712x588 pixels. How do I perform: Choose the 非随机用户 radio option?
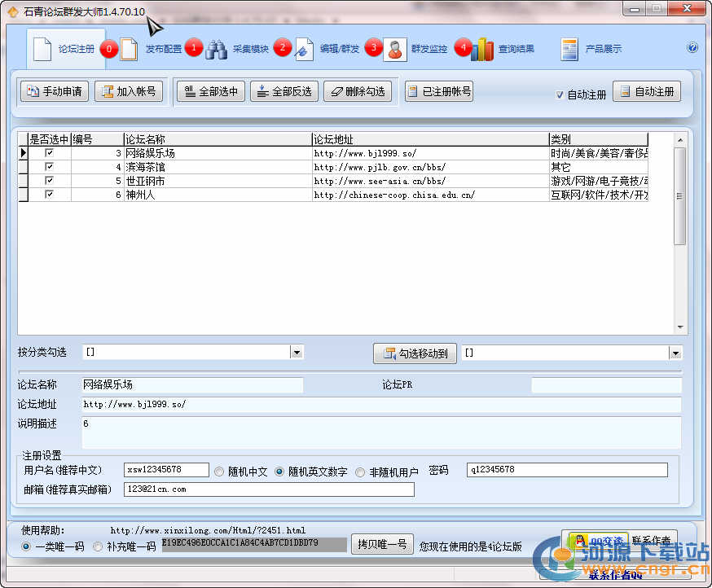pyautogui.click(x=360, y=472)
